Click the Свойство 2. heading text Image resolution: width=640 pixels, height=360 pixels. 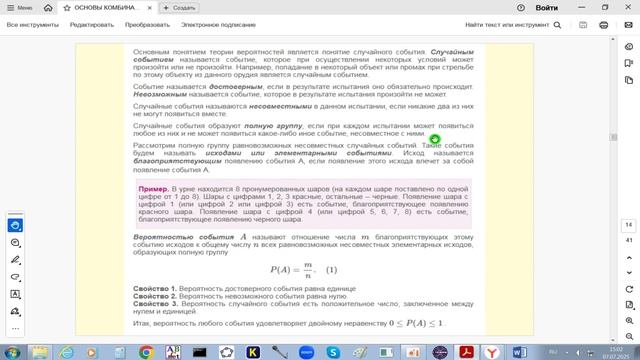(155, 296)
